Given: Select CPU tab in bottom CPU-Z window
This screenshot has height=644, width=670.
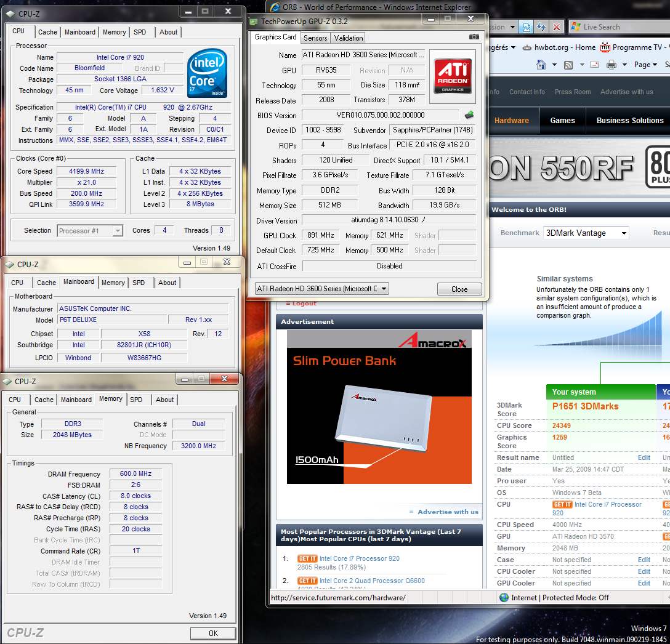Looking at the screenshot, I should [x=15, y=400].
